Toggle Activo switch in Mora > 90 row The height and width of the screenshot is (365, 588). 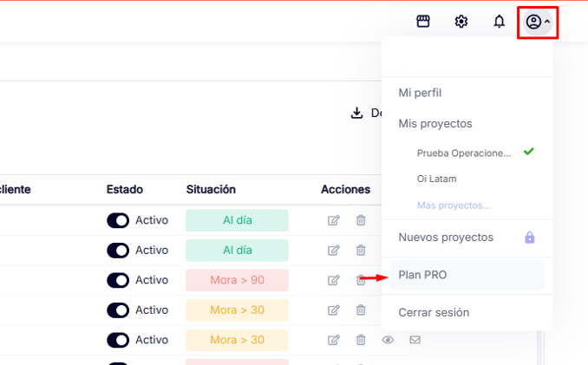click(118, 280)
